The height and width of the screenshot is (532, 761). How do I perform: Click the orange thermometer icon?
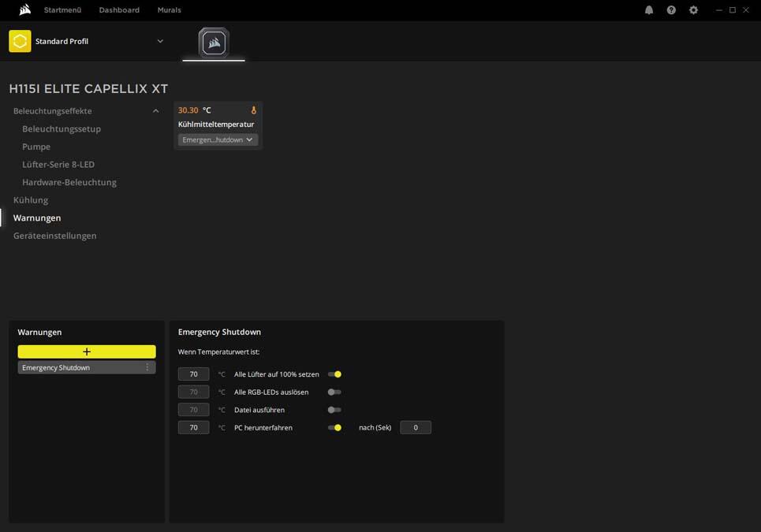tap(253, 110)
